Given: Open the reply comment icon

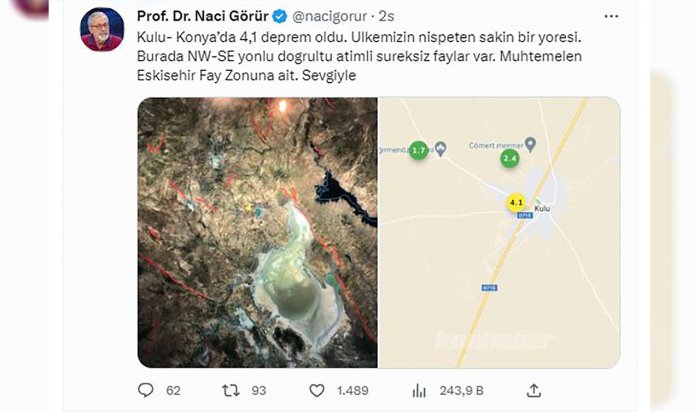Looking at the screenshot, I should 146,391.
